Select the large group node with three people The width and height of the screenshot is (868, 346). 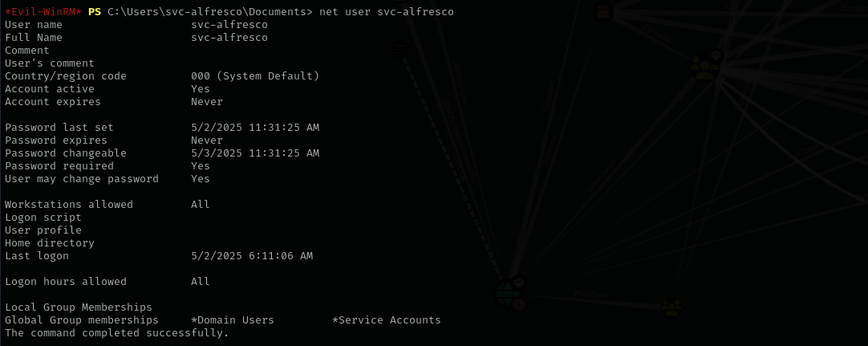704,67
